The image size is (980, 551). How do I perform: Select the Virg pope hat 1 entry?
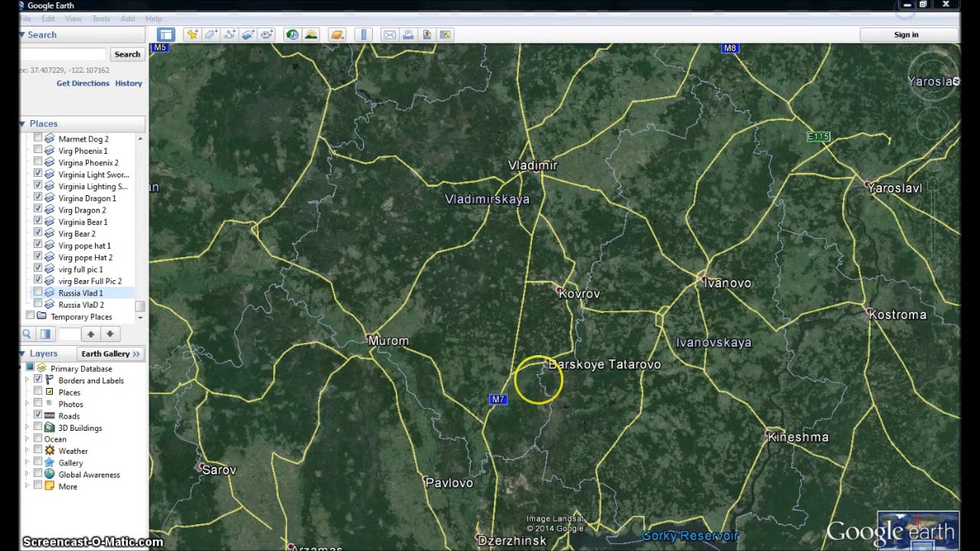pos(85,246)
